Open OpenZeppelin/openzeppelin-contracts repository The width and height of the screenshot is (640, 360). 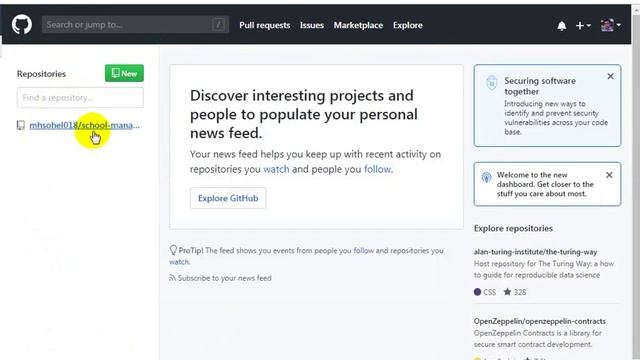(540, 321)
